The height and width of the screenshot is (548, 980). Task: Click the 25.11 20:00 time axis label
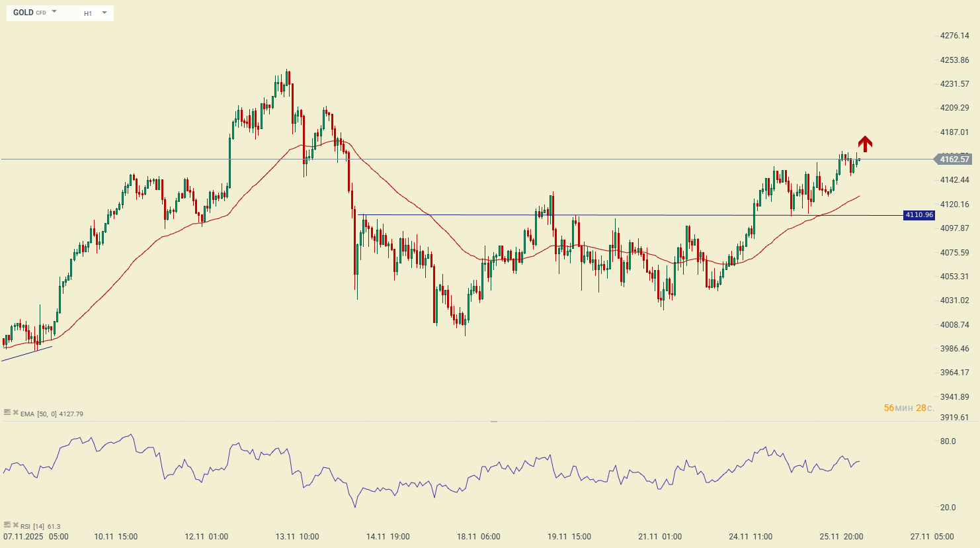tap(841, 537)
